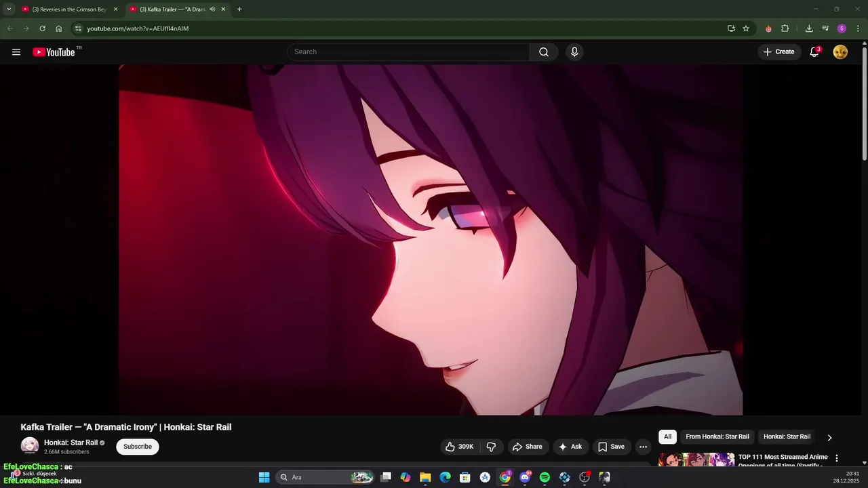Viewport: 868px width, 488px height.
Task: Click the video title Kafka Trailer text
Action: 126,427
